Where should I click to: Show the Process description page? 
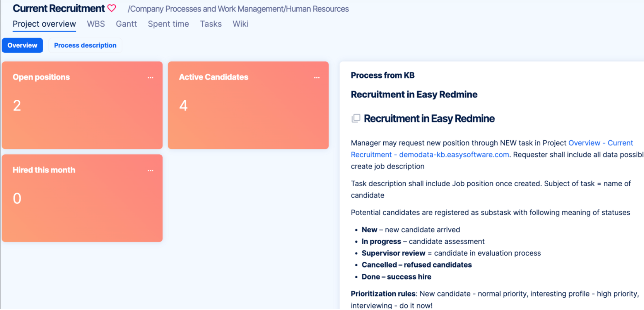click(85, 45)
